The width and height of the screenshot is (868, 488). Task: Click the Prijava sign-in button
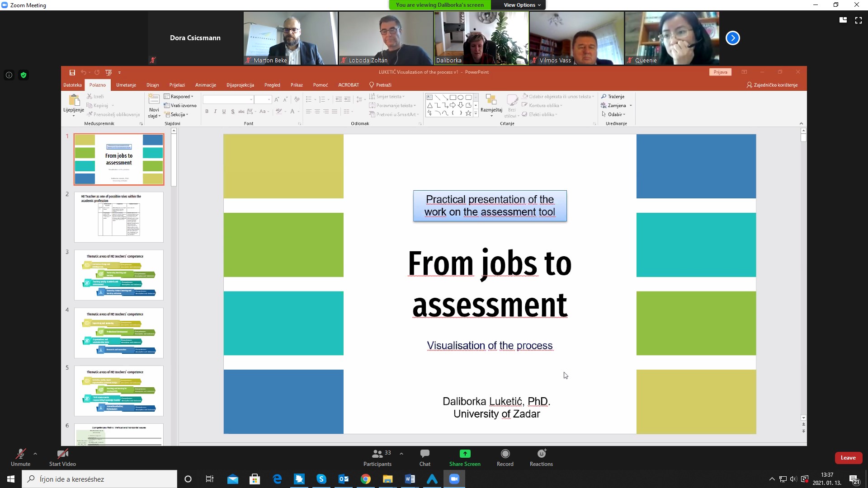coord(720,72)
